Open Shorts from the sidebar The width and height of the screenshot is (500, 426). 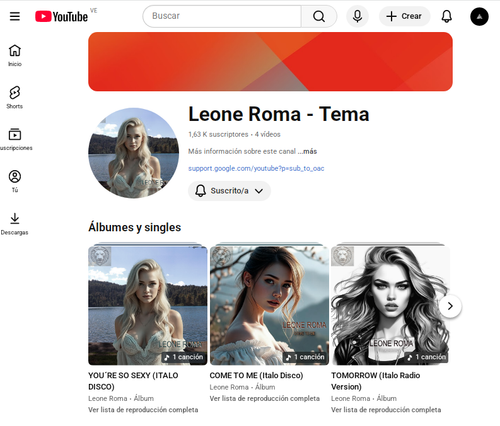click(15, 98)
